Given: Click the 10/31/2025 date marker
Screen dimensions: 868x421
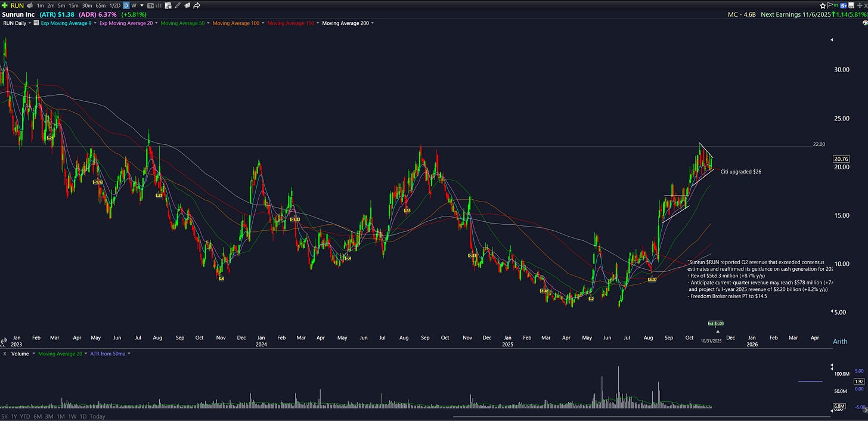Looking at the screenshot, I should pos(711,341).
